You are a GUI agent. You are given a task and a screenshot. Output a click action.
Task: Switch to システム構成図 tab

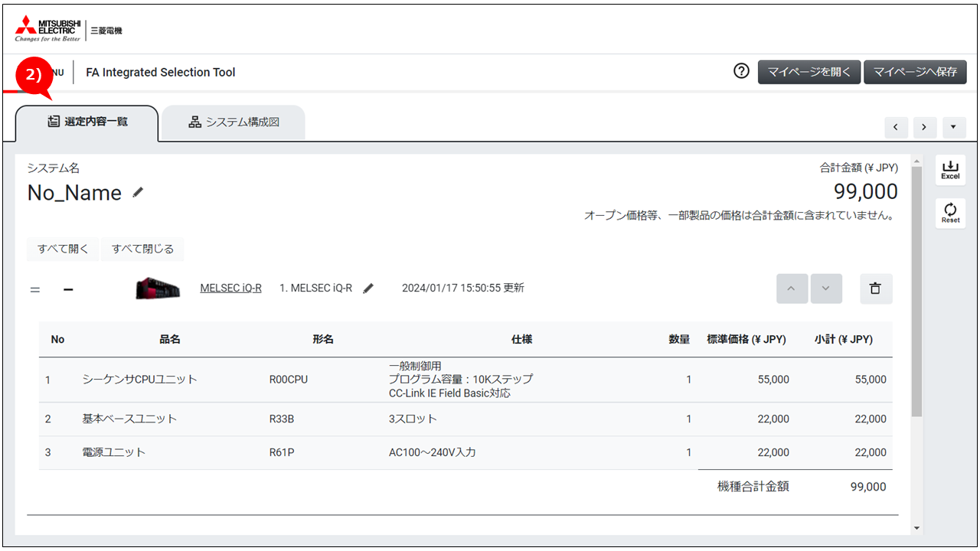234,122
